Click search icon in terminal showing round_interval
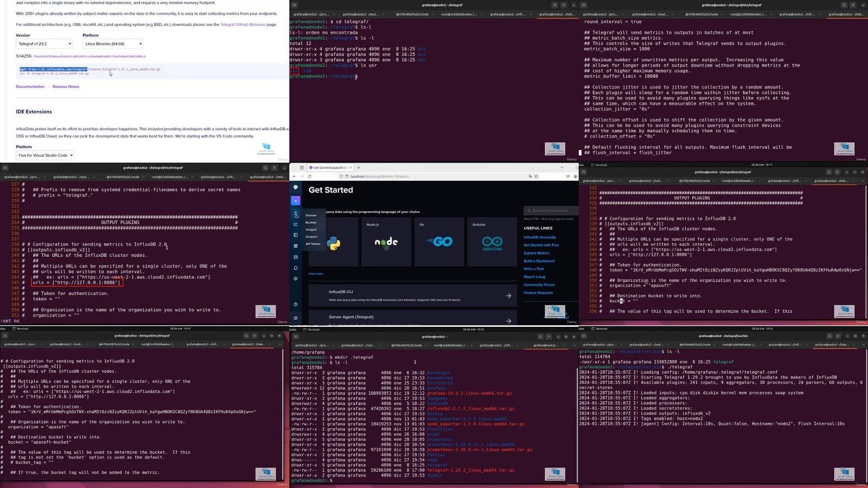The image size is (868, 488). pos(844,5)
